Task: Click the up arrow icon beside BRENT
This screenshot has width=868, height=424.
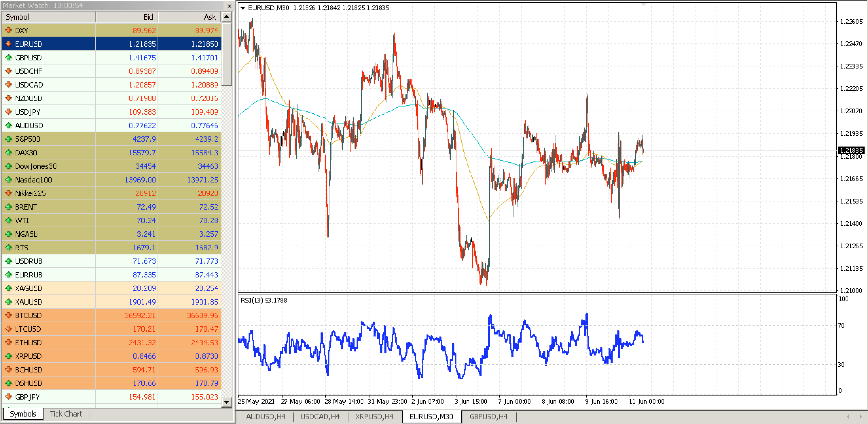Action: tap(8, 207)
